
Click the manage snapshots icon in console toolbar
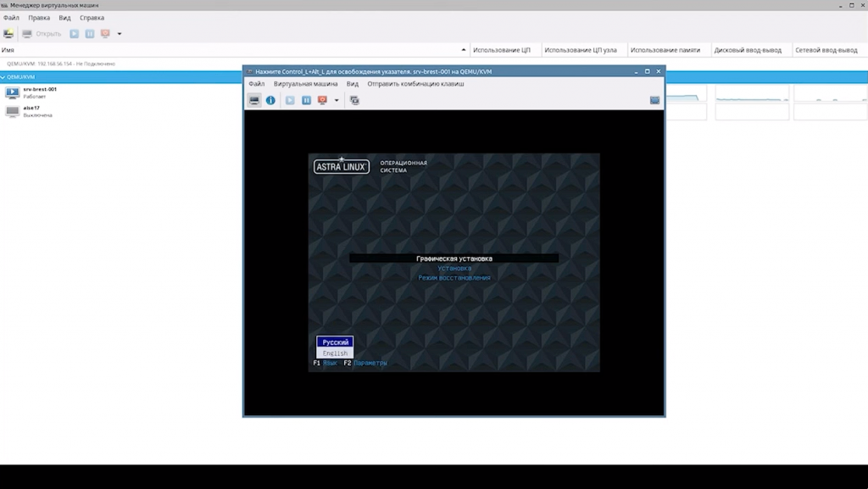coord(355,100)
